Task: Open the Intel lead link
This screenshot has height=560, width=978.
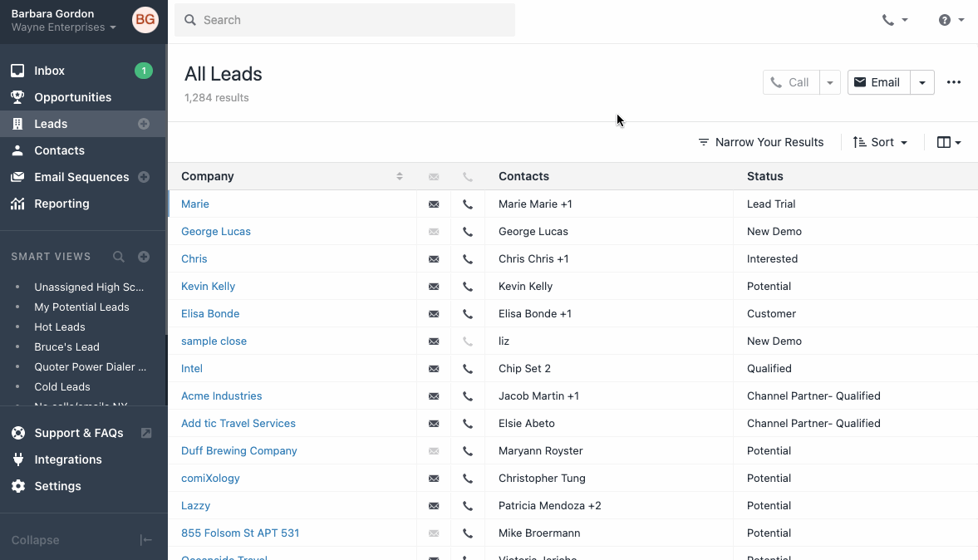Action: point(191,369)
